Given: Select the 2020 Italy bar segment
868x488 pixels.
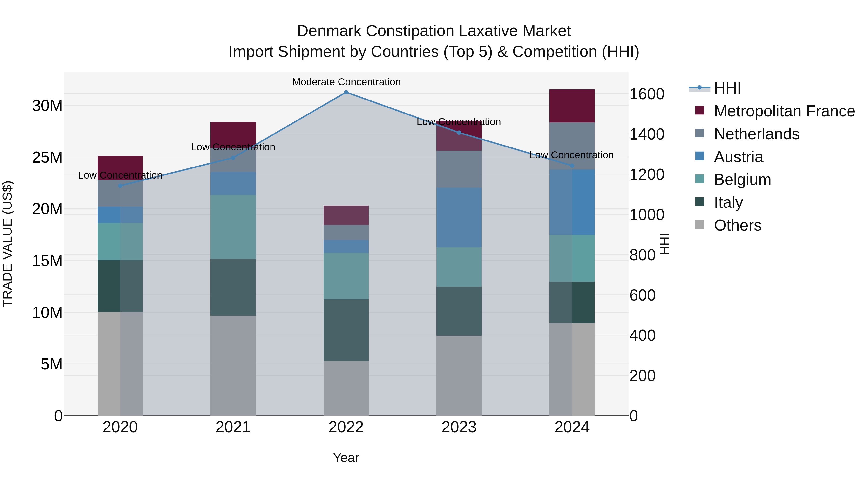Looking at the screenshot, I should (120, 286).
